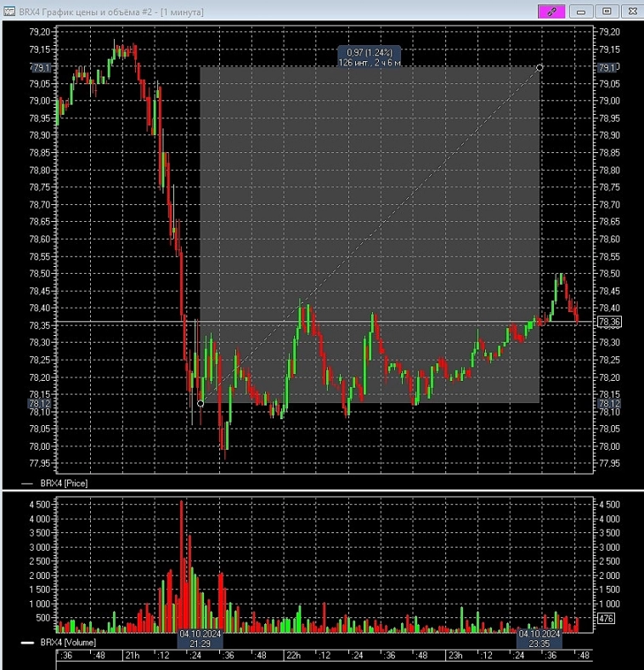This screenshot has width=644, height=670.
Task: Click the 79,20 label on left price axis
Action: (x=40, y=31)
